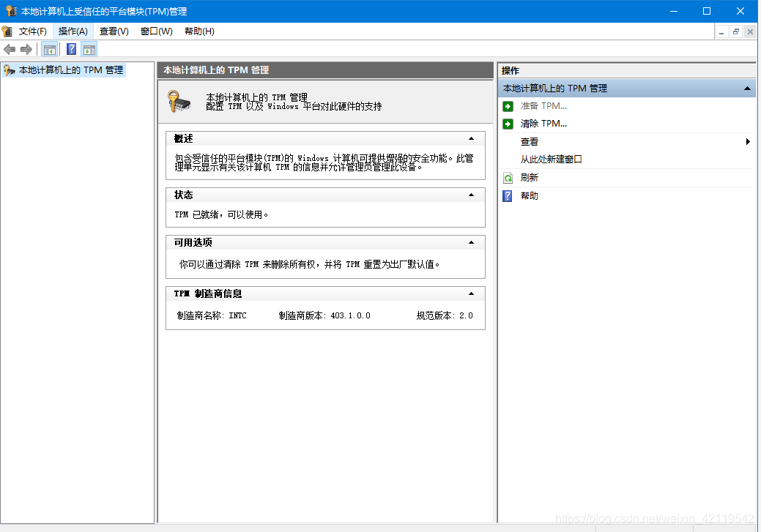Collapse the TPM 制造商信息 section

471,294
